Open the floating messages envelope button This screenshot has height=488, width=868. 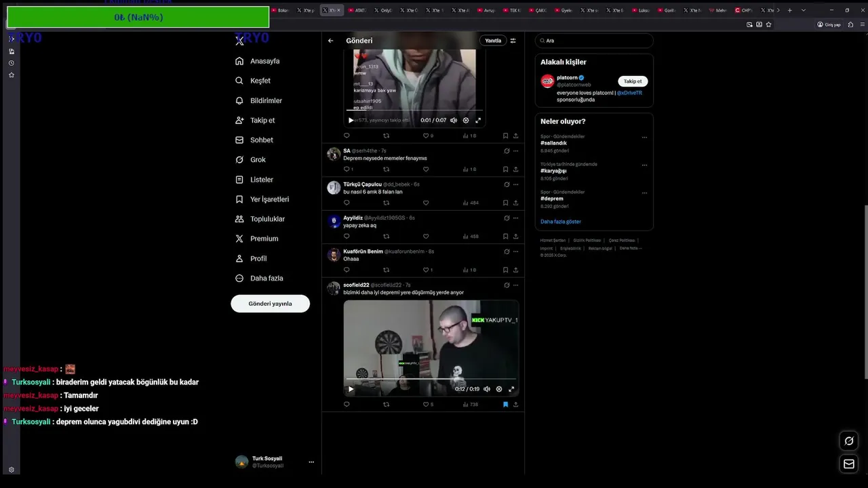coord(848,464)
